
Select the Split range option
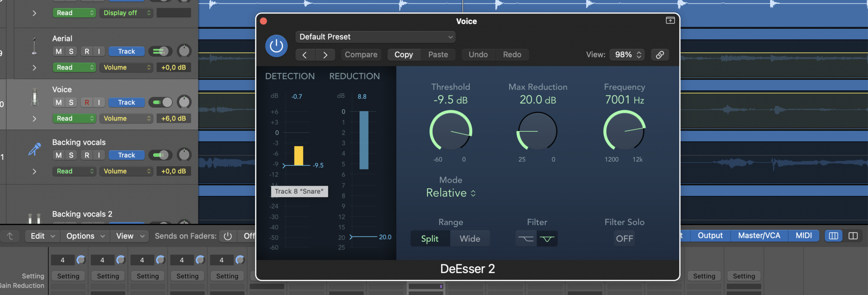[430, 239]
